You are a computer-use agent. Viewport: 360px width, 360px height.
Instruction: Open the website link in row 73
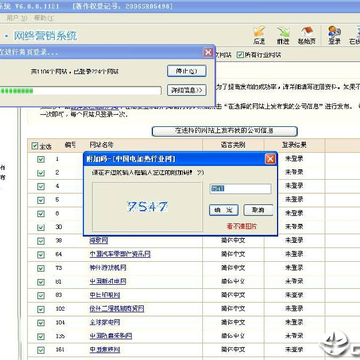coord(108,268)
